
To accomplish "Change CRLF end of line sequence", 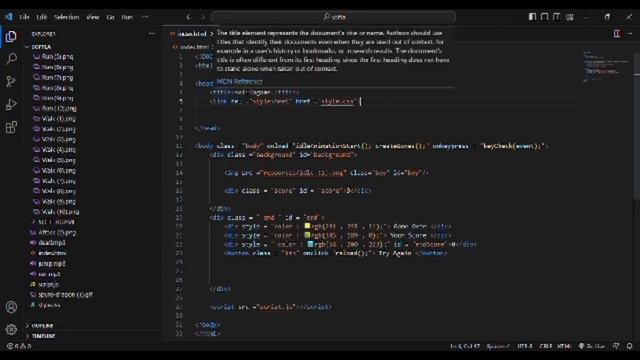I will pyautogui.click(x=545, y=346).
